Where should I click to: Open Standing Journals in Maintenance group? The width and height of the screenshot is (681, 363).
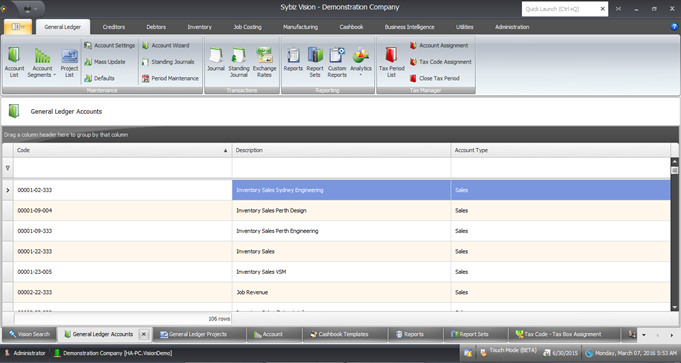(168, 62)
